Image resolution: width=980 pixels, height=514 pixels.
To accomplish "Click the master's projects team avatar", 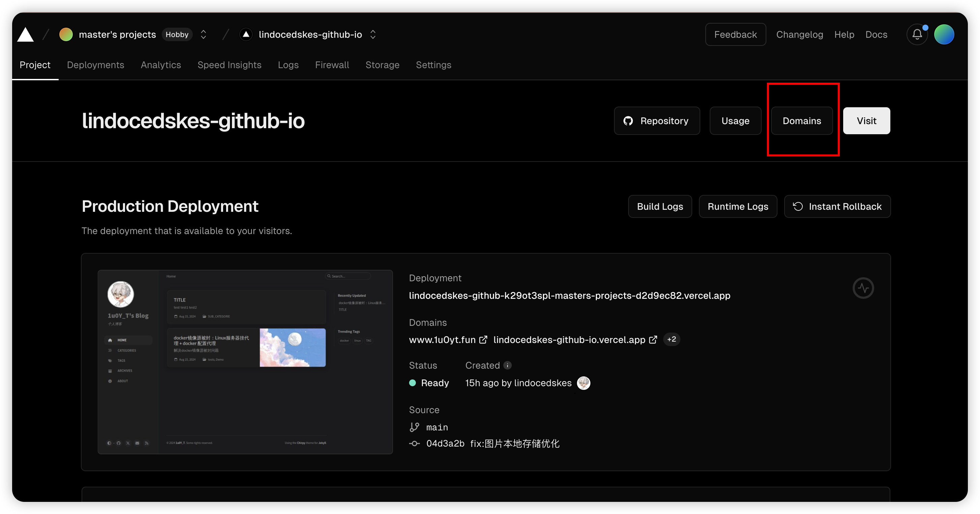I will coord(66,35).
